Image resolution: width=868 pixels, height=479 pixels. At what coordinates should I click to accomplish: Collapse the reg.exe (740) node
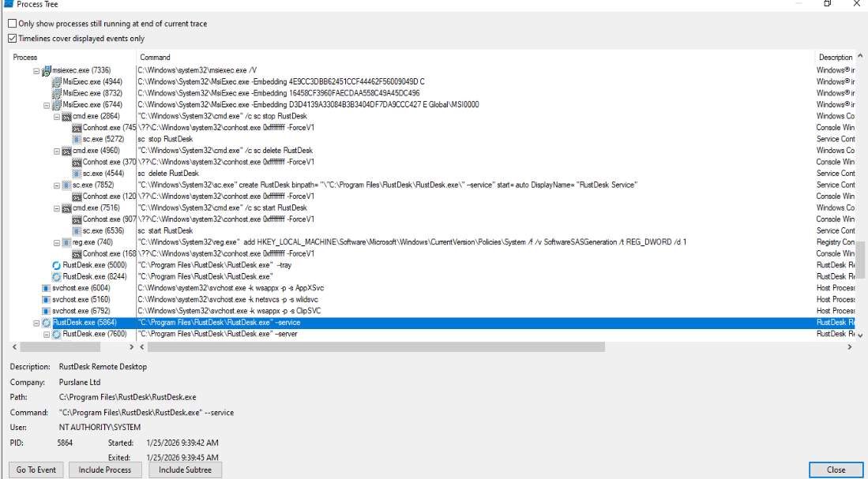coord(56,241)
